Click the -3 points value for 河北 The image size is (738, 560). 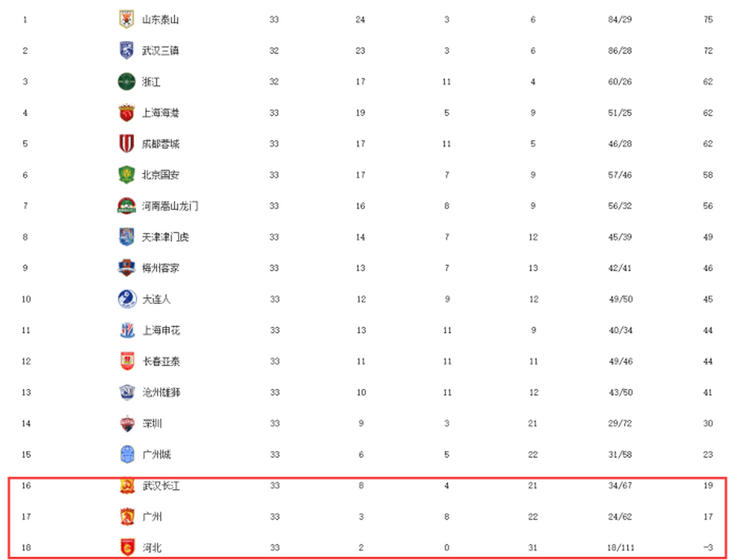click(708, 547)
